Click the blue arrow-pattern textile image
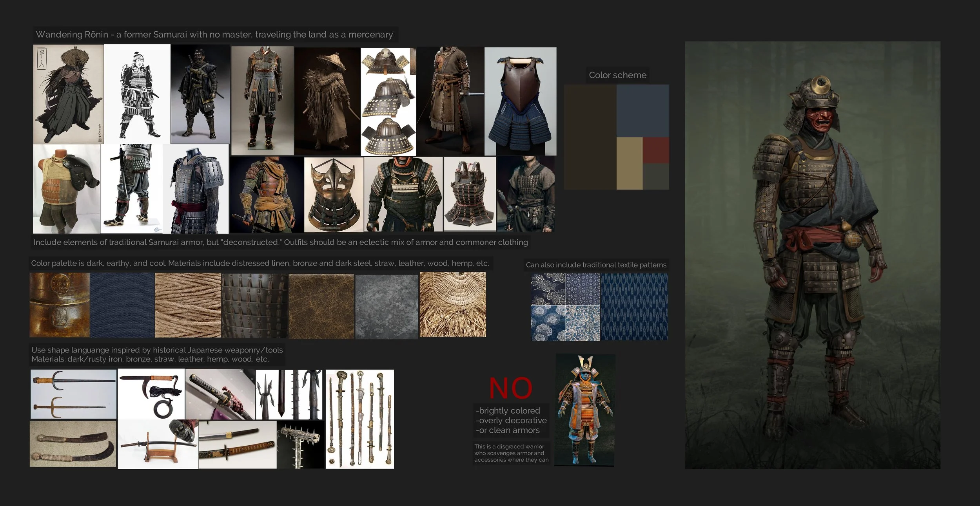The height and width of the screenshot is (506, 980). [634, 307]
